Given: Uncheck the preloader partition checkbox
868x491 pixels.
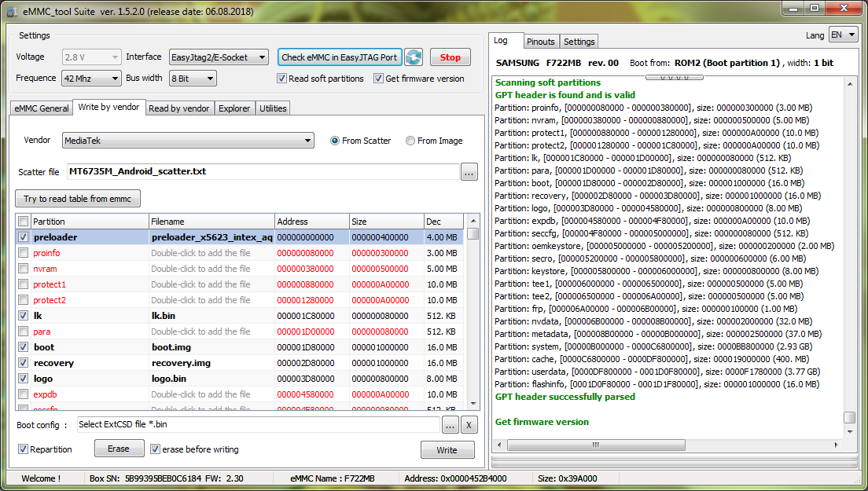Looking at the screenshot, I should (24, 237).
